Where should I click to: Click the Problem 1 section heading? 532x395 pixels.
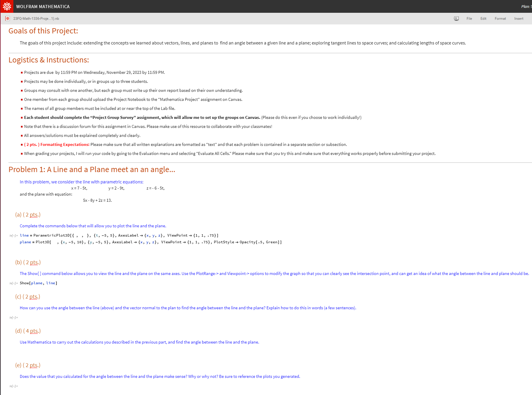pos(92,169)
